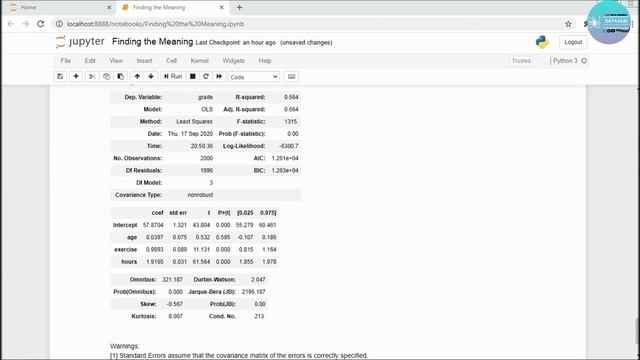
Task: Bookmark this page star icon
Action: tap(568, 24)
